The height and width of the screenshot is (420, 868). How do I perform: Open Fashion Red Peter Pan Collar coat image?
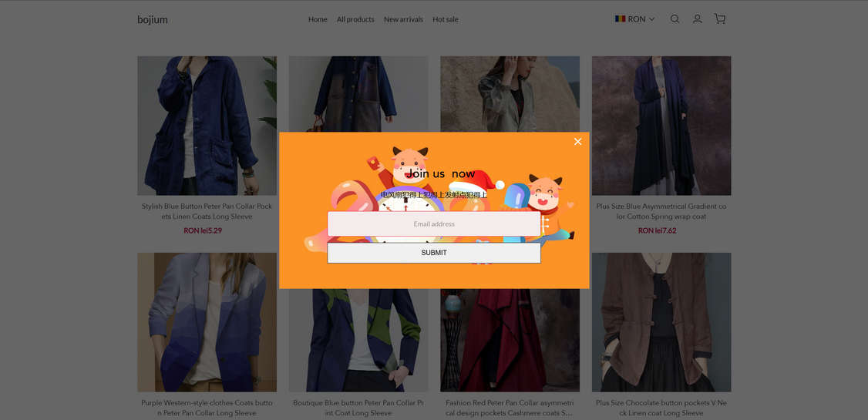tap(510, 341)
